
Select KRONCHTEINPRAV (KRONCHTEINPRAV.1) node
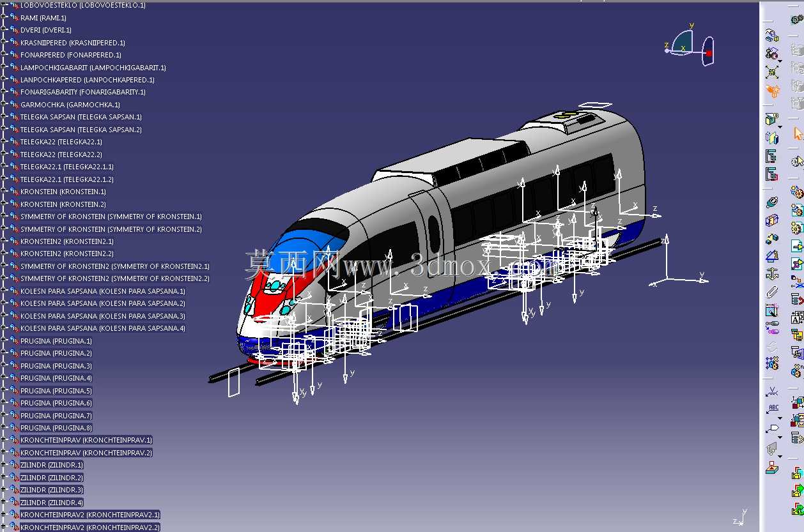tap(86, 440)
